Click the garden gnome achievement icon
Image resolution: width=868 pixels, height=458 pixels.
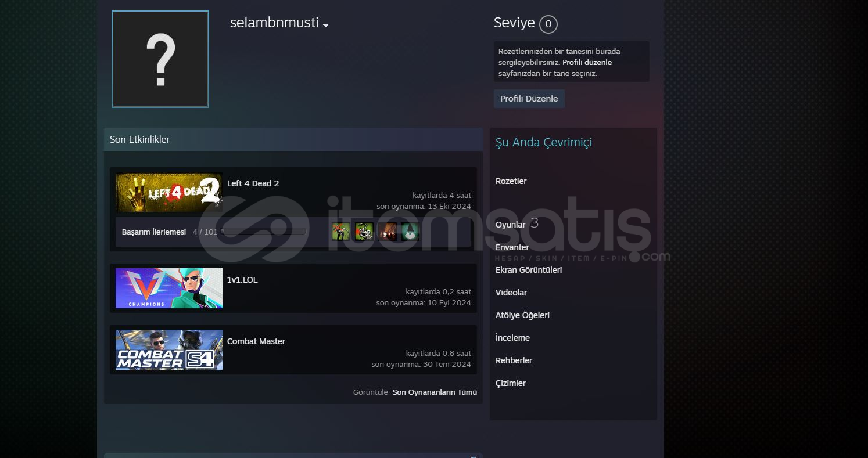(410, 232)
